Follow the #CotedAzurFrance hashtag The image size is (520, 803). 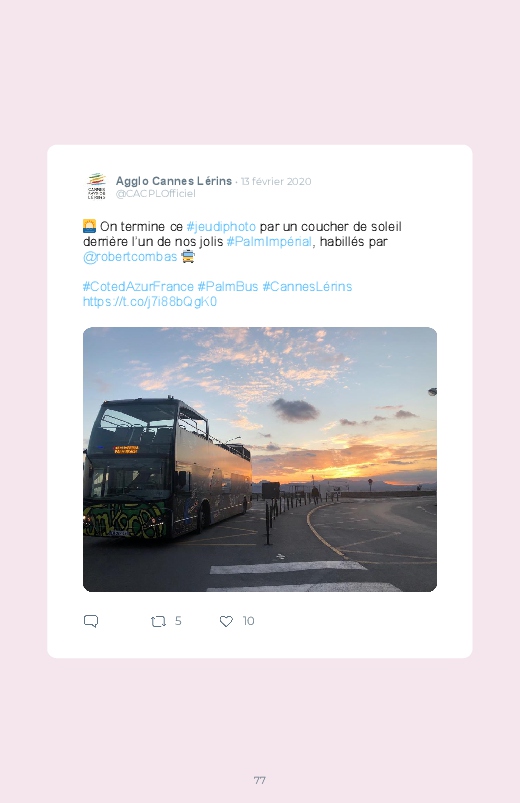[138, 286]
